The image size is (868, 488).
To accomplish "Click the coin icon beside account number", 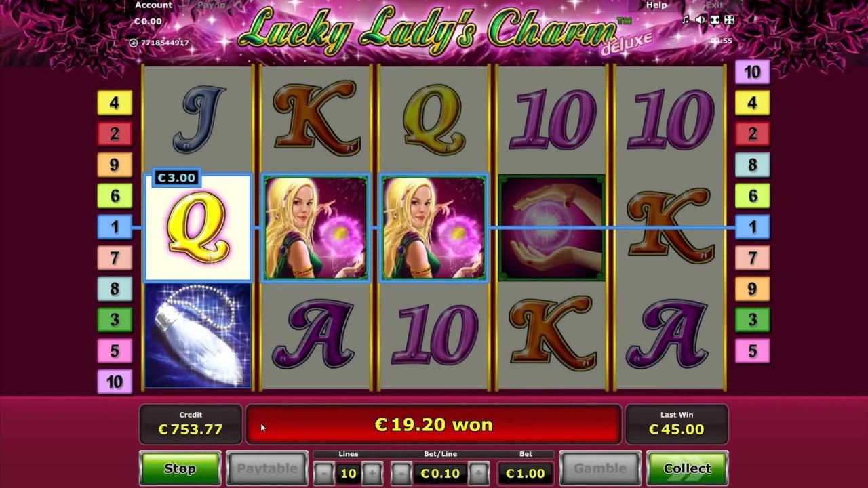I will (x=134, y=43).
